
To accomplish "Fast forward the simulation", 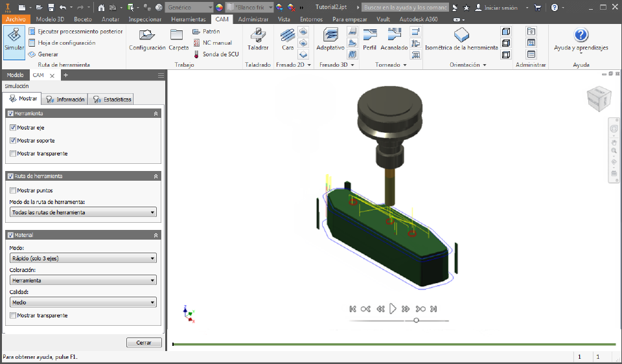I will (406, 309).
